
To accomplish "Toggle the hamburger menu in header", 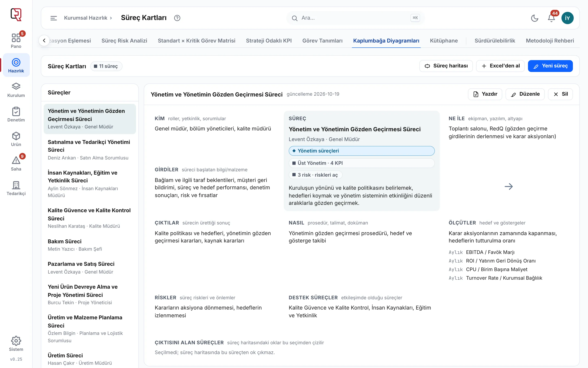I will pyautogui.click(x=53, y=18).
